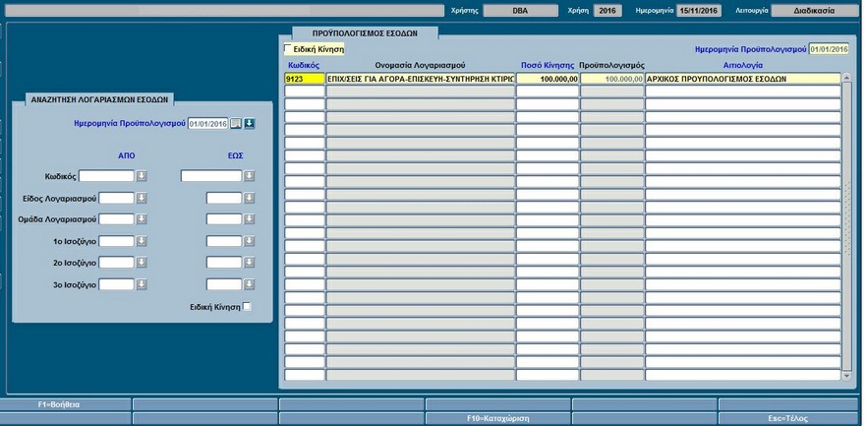Click the Προϋπολογισμός column header

tap(612, 65)
